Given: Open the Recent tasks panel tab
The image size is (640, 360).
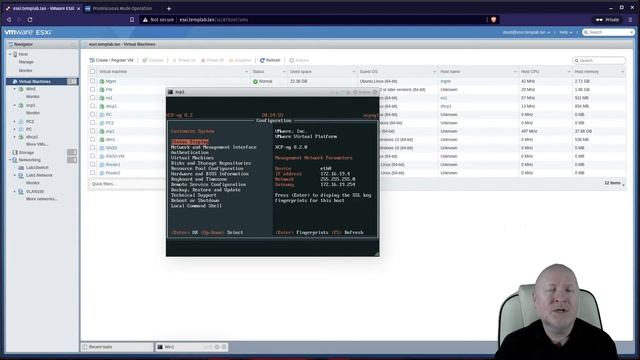Looking at the screenshot, I should 117,347.
